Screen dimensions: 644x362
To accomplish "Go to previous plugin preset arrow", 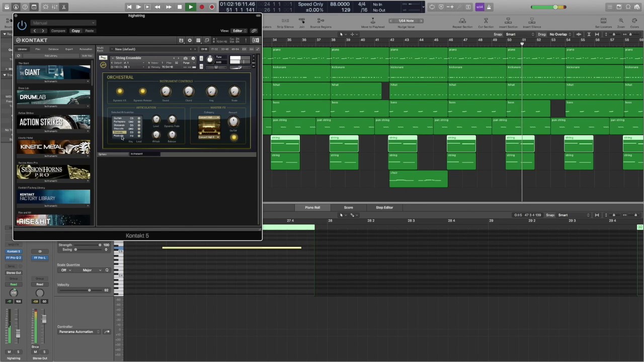I will [35, 31].
